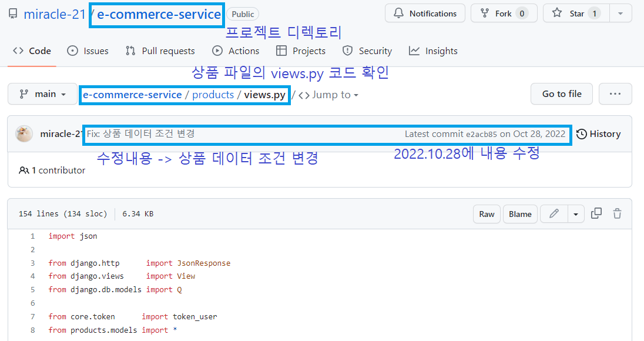Switch to the Projects tab
This screenshot has width=644, height=341.
click(301, 51)
